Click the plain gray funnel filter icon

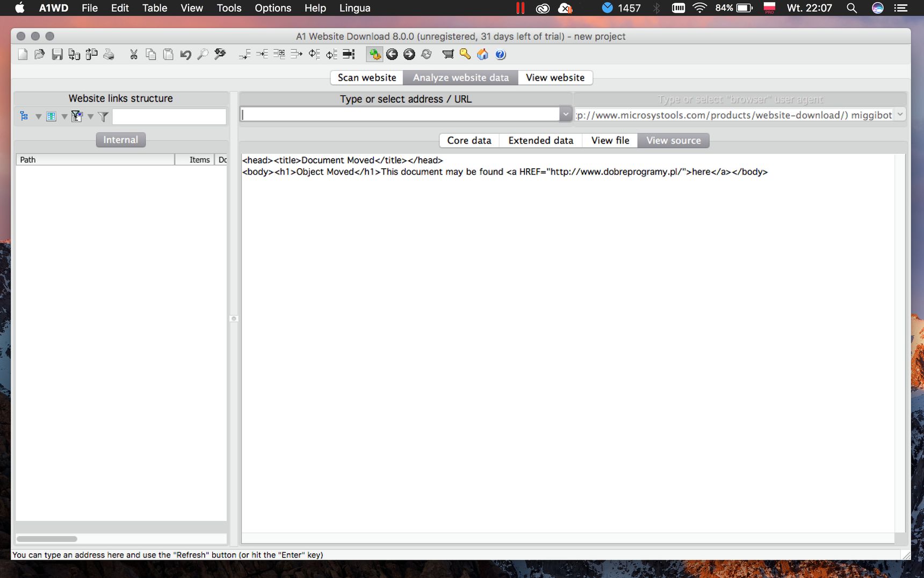pos(103,116)
